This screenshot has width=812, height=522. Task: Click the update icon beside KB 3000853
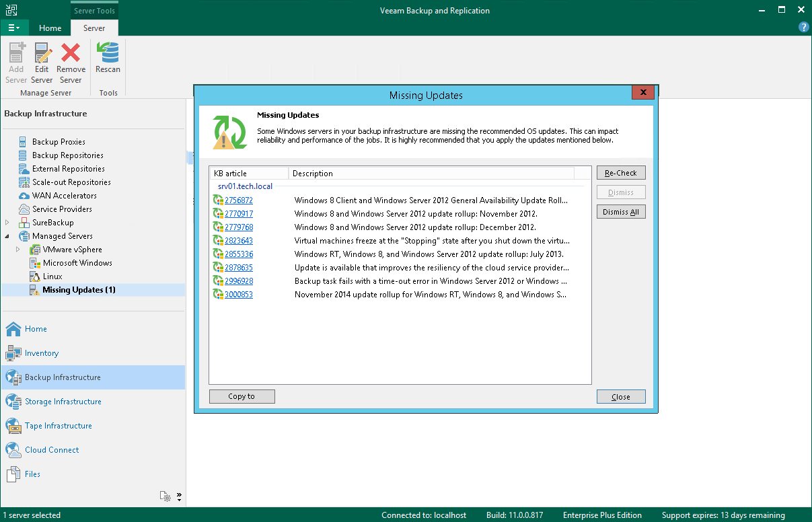tap(218, 295)
